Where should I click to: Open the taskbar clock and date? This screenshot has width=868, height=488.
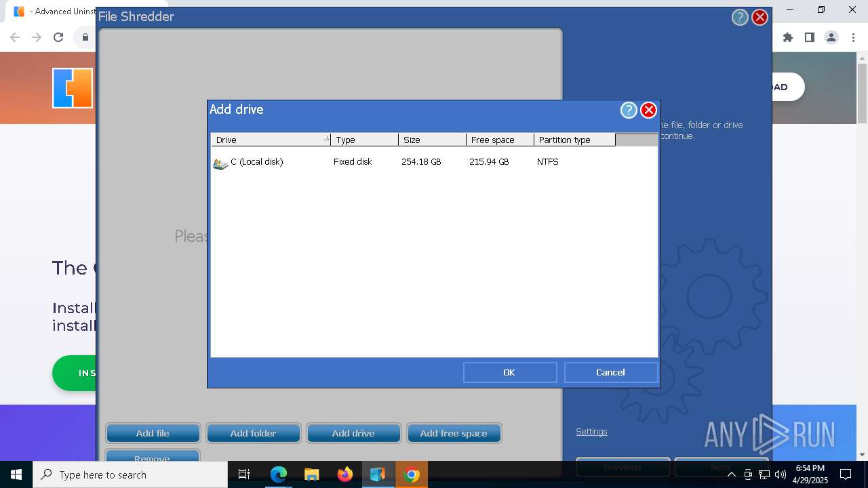[x=810, y=474]
